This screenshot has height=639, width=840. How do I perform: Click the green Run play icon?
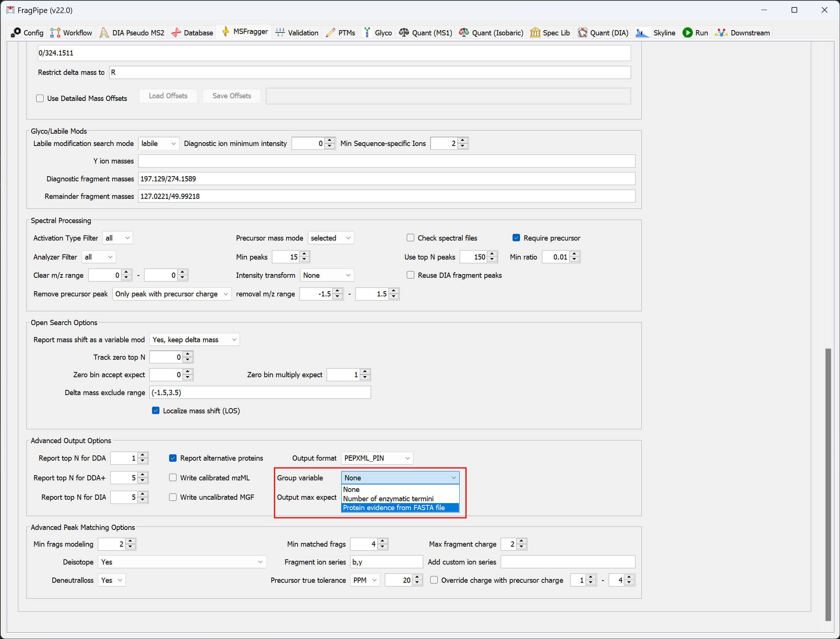click(687, 33)
